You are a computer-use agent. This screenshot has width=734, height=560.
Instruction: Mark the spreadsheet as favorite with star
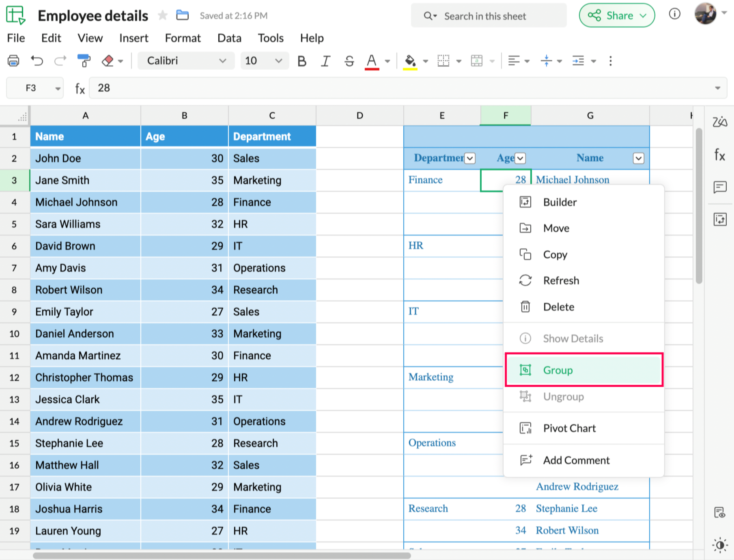(163, 15)
